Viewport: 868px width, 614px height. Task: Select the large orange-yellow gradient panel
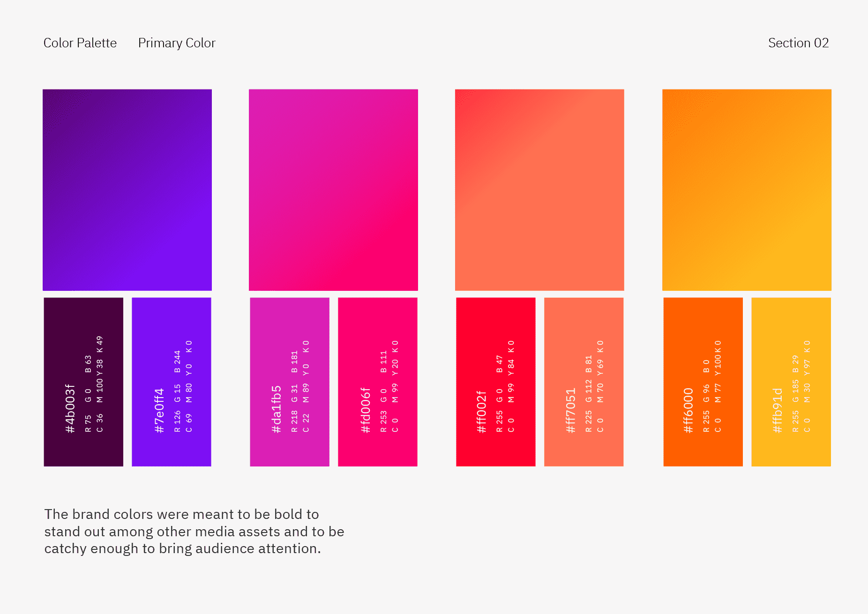(x=747, y=190)
